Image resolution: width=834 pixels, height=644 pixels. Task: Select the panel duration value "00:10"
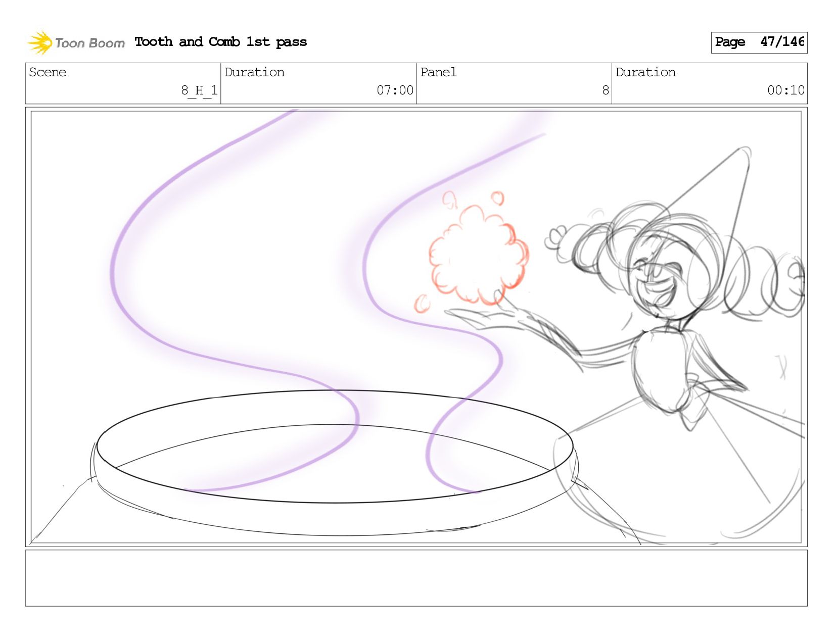(x=786, y=90)
